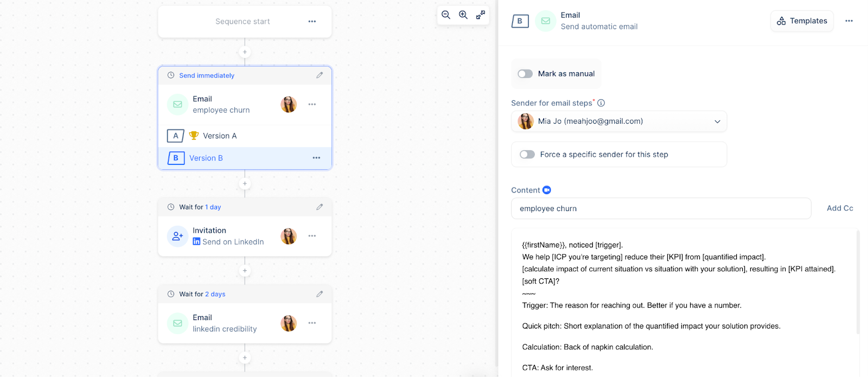Click the video icon next to Content

click(547, 190)
